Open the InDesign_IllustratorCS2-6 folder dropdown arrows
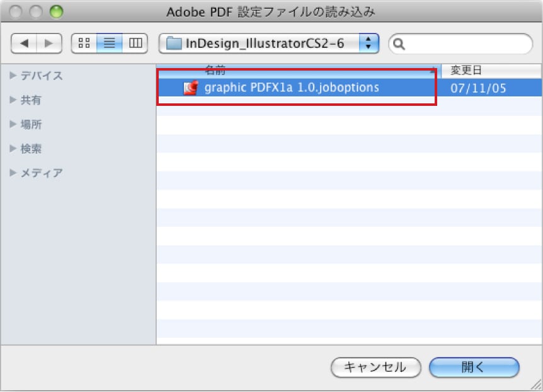The width and height of the screenshot is (543, 392). point(369,43)
